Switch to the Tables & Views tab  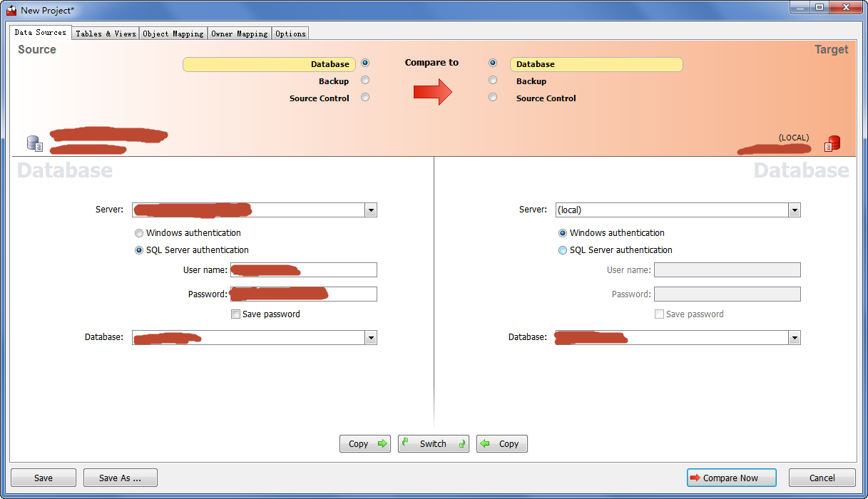point(106,34)
